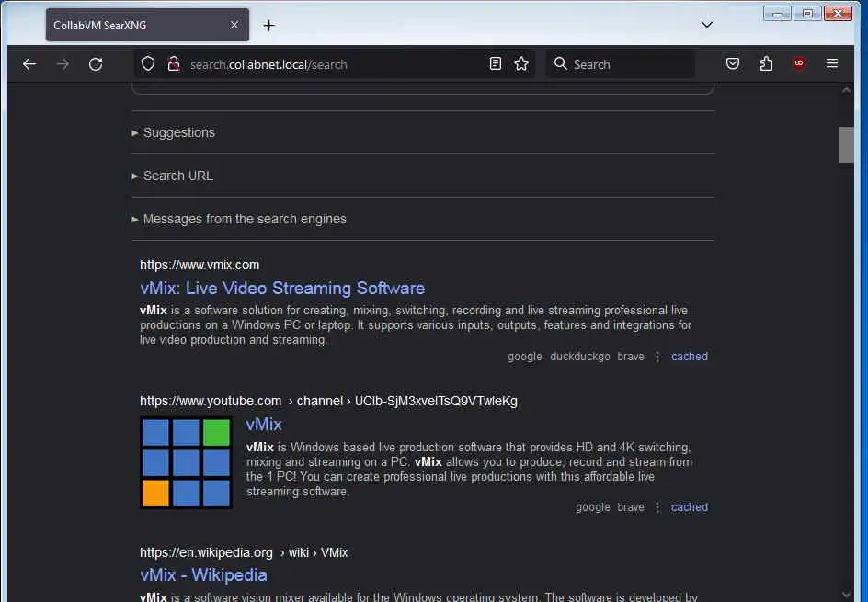
Task: Click brave label on YouTube result
Action: click(631, 507)
